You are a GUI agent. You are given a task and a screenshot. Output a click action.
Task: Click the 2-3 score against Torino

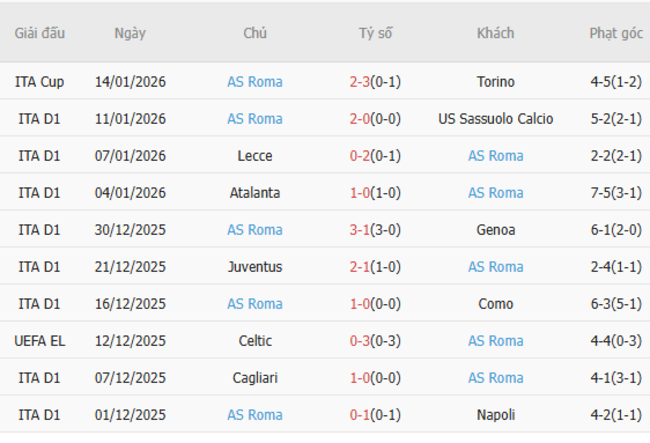point(361,82)
